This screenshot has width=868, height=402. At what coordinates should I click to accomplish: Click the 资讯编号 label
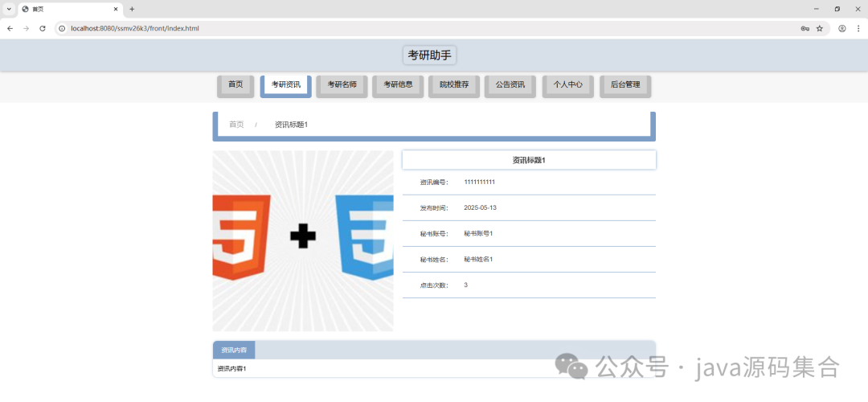tap(434, 183)
